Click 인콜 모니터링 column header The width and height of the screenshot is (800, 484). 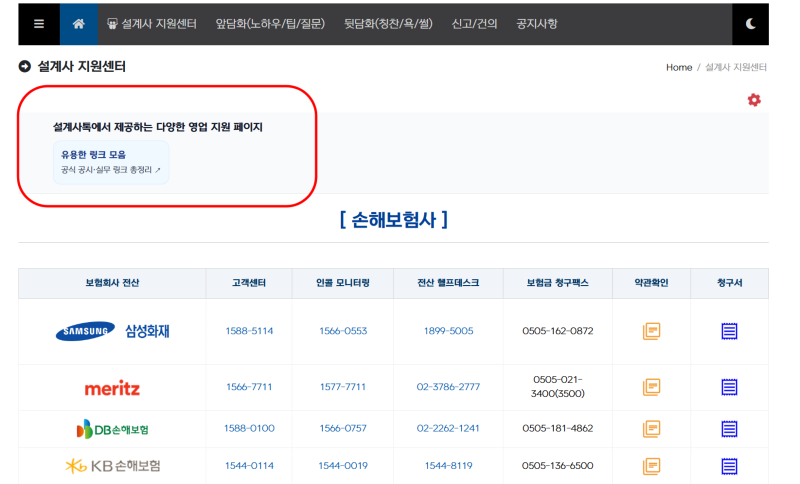pyautogui.click(x=343, y=283)
